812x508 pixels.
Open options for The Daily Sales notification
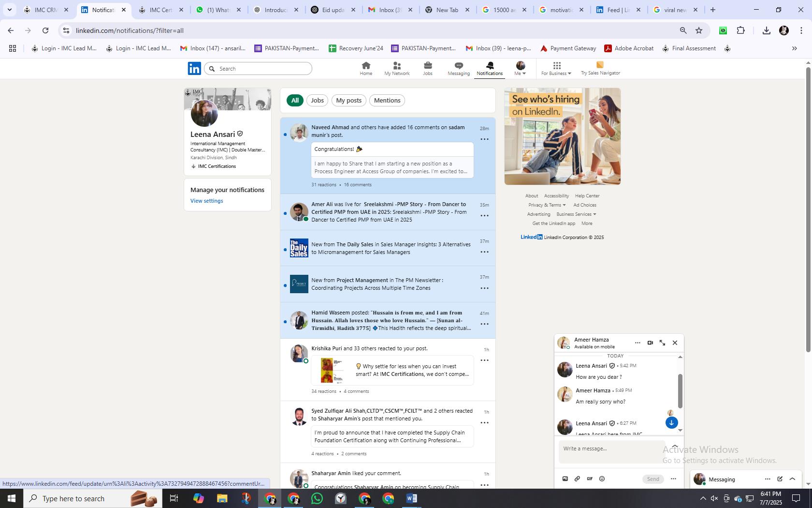484,252
